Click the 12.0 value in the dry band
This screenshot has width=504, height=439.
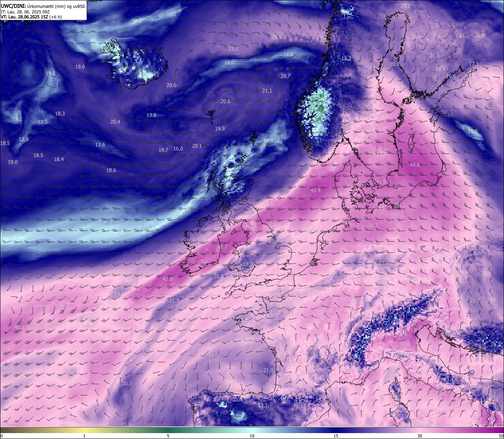229,62
